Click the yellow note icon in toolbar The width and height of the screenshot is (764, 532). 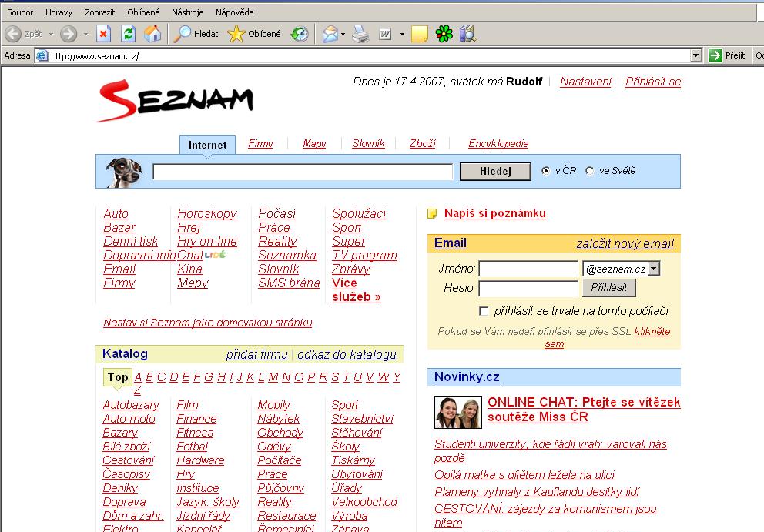pyautogui.click(x=420, y=34)
